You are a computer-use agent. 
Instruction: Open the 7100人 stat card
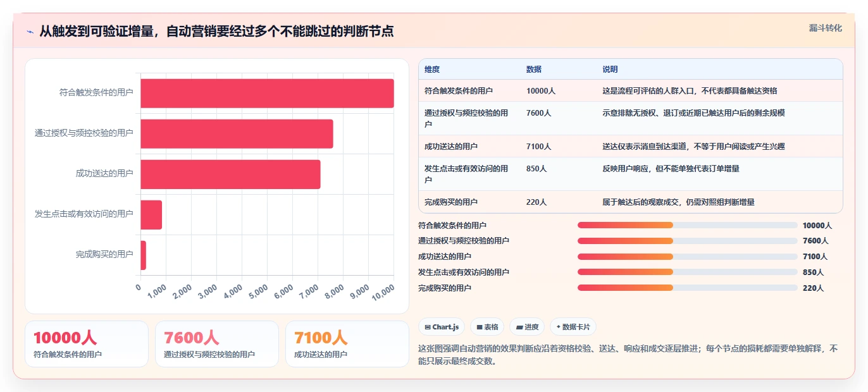[x=347, y=344]
